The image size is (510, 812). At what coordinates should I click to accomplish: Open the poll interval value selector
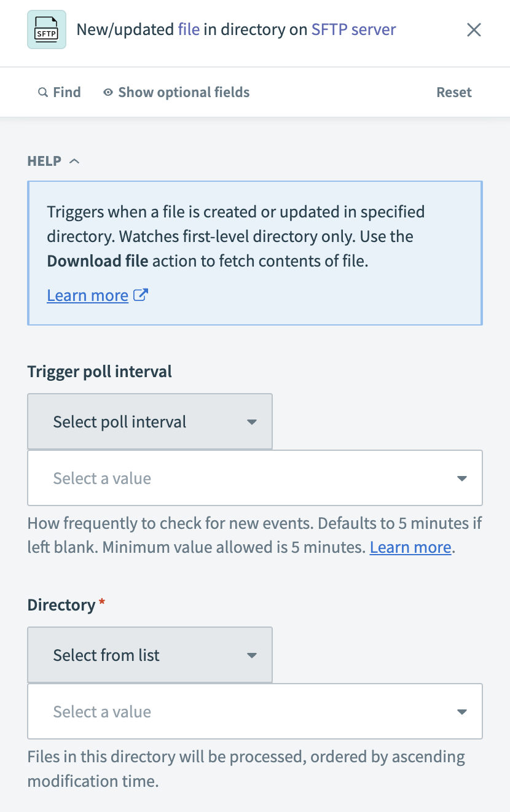[x=254, y=478]
